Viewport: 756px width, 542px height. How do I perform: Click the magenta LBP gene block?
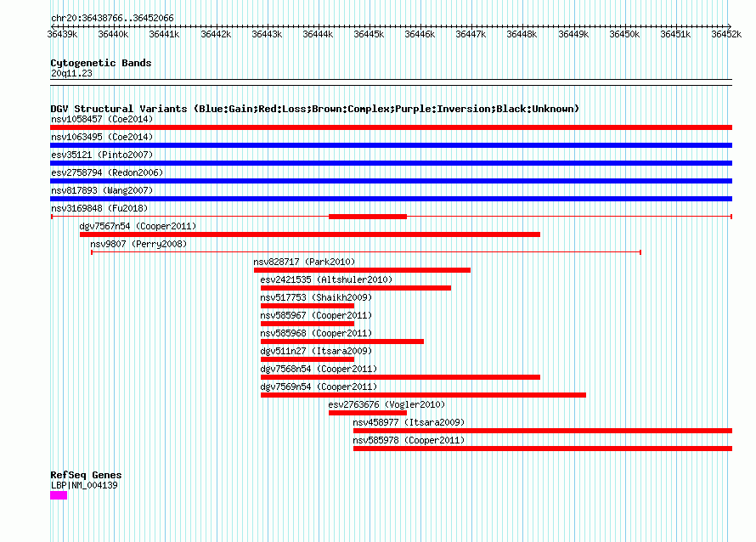click(x=59, y=495)
